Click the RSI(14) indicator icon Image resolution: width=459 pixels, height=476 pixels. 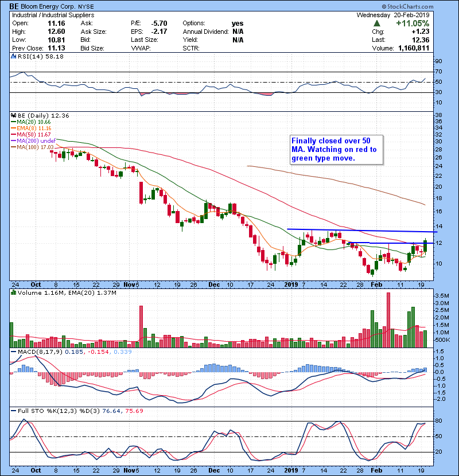tap(13, 56)
